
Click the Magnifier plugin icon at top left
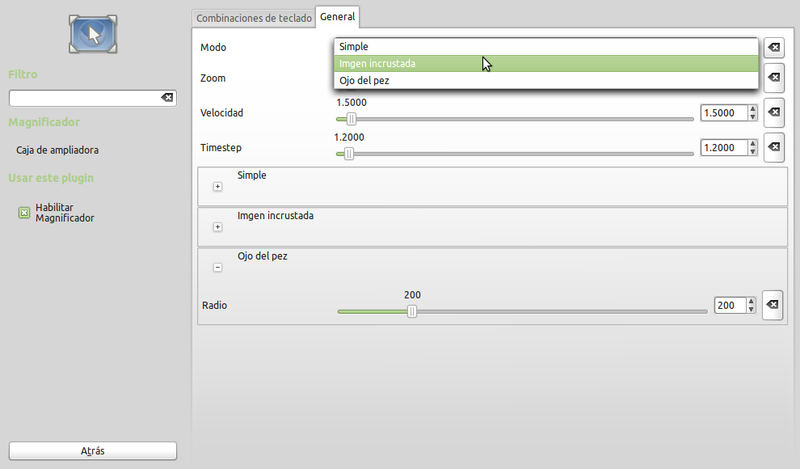coord(93,34)
